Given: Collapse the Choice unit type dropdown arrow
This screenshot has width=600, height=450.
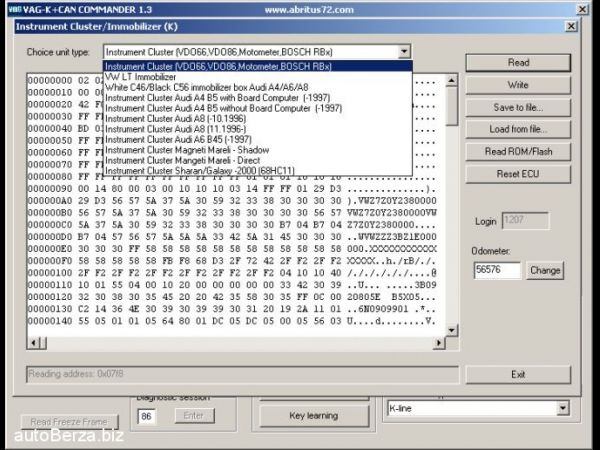Looking at the screenshot, I should [404, 52].
